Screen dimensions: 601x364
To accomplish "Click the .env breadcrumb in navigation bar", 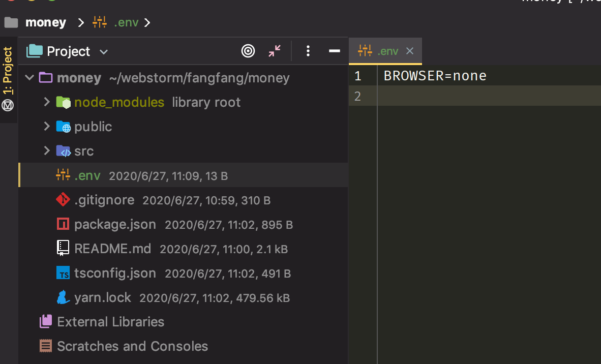I will (x=126, y=22).
